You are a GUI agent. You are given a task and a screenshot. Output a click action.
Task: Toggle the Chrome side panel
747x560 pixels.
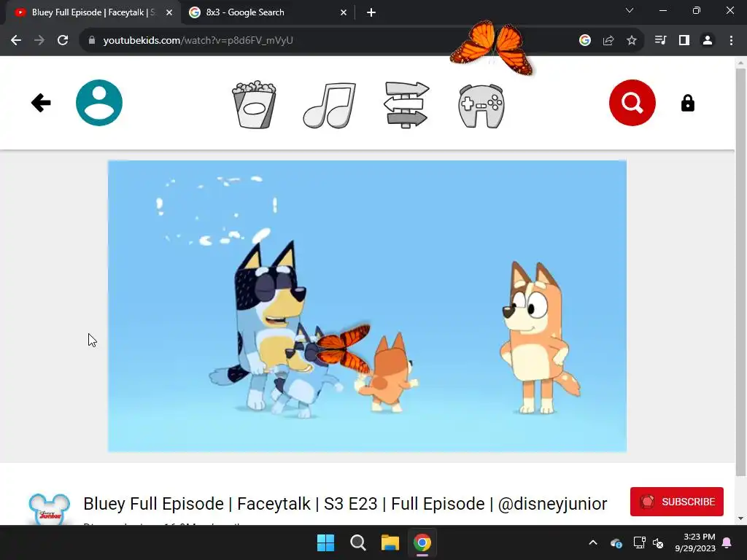pos(684,41)
